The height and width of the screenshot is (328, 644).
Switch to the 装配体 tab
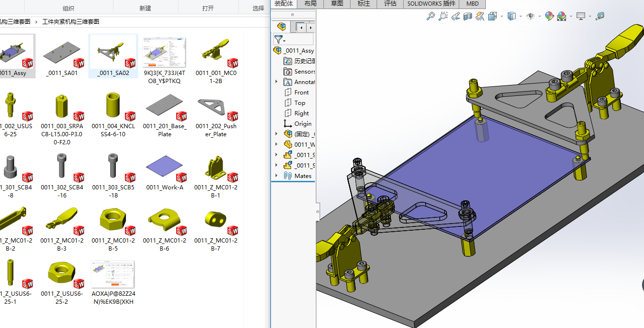(284, 3)
